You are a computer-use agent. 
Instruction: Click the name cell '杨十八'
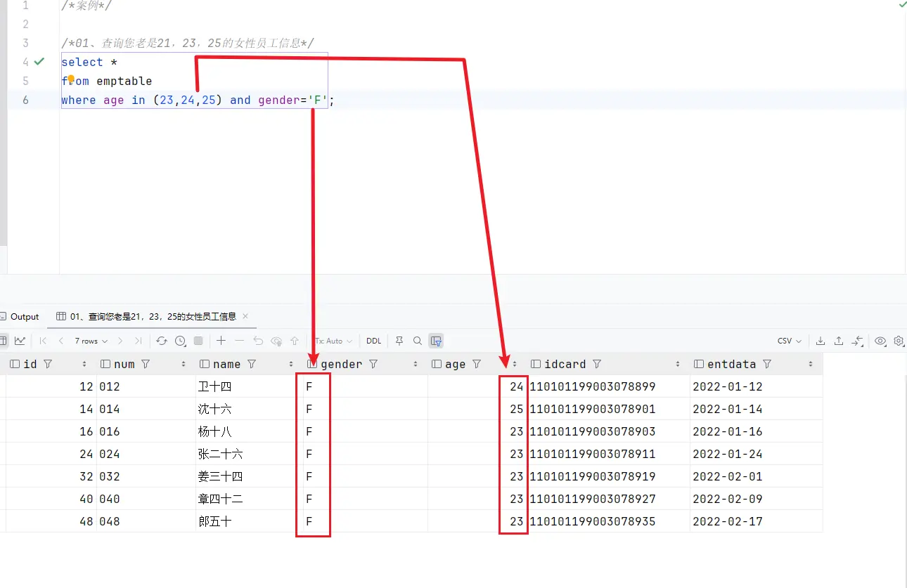click(215, 431)
